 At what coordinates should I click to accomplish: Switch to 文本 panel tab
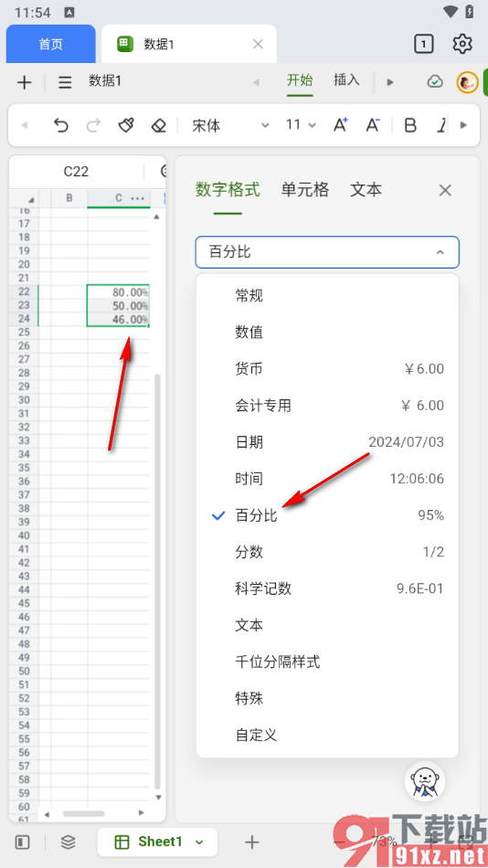click(x=366, y=190)
